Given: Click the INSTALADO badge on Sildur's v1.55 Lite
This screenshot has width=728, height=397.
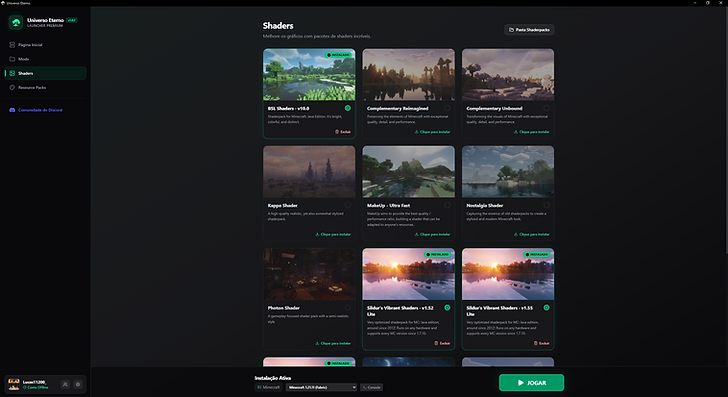Looking at the screenshot, I should [x=537, y=254].
